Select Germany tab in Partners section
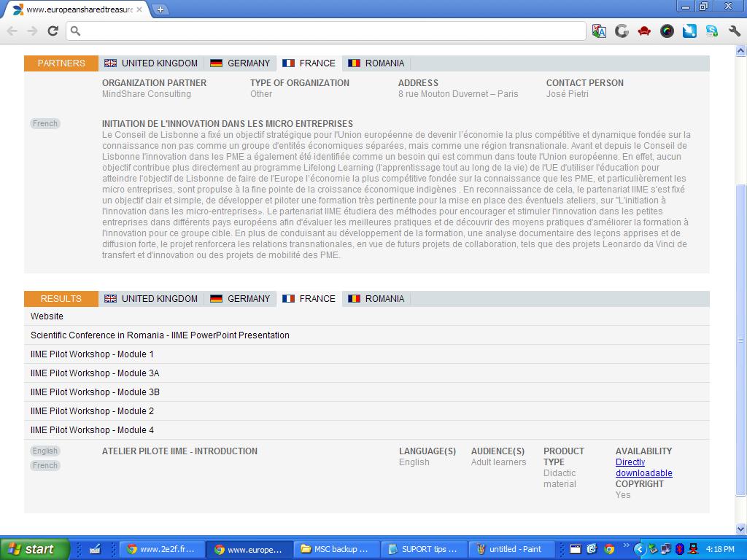Image resolution: width=747 pixels, height=560 pixels. [240, 63]
